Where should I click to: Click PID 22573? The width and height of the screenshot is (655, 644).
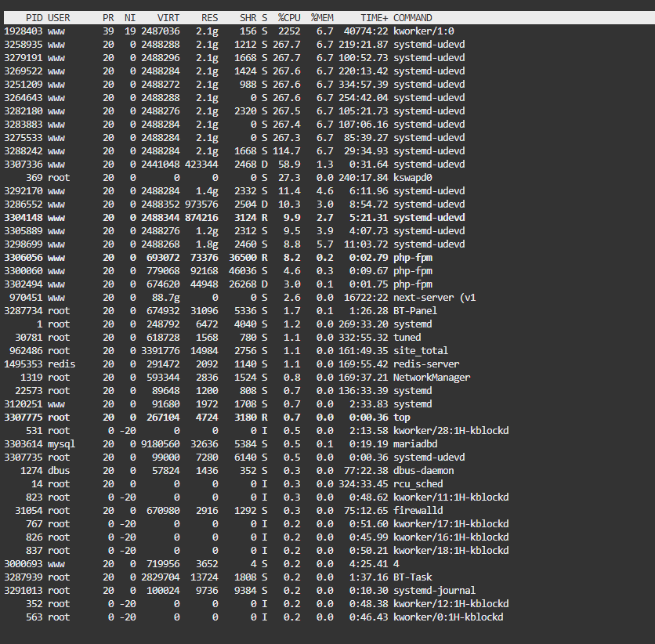[x=29, y=391]
